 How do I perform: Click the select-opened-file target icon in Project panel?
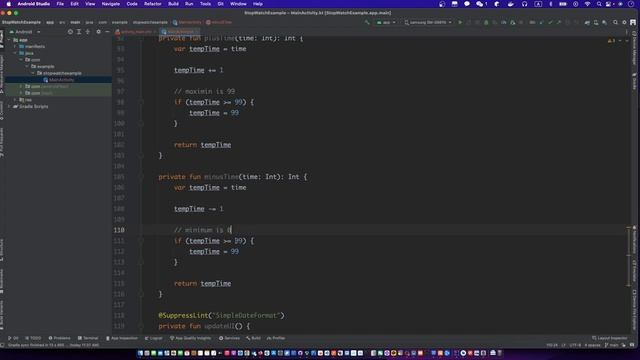point(70,31)
